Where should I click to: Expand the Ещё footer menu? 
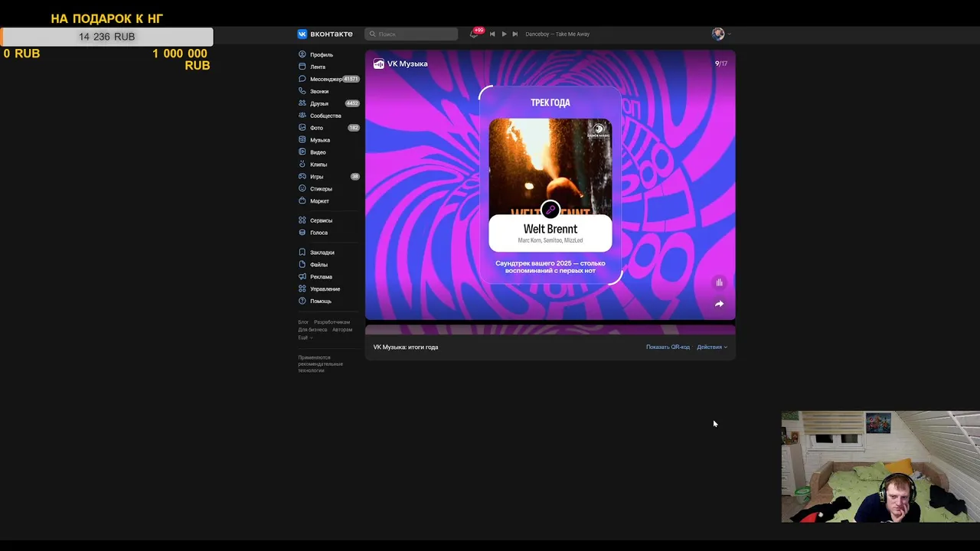tap(305, 337)
